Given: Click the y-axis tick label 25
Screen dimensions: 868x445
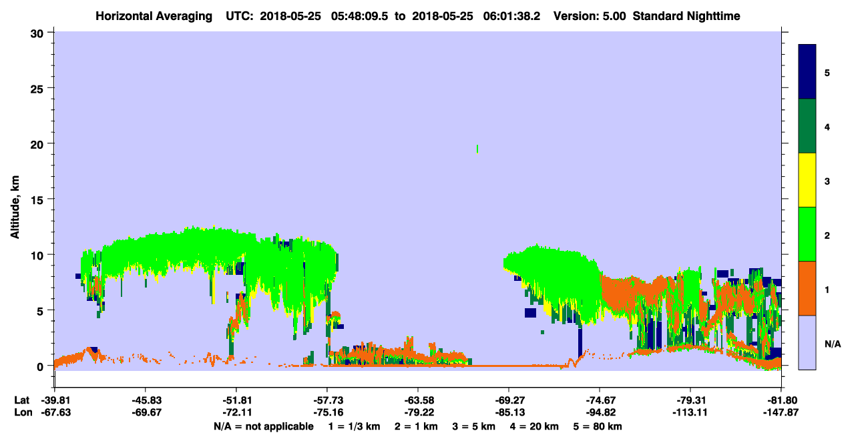Looking at the screenshot, I should tap(38, 88).
